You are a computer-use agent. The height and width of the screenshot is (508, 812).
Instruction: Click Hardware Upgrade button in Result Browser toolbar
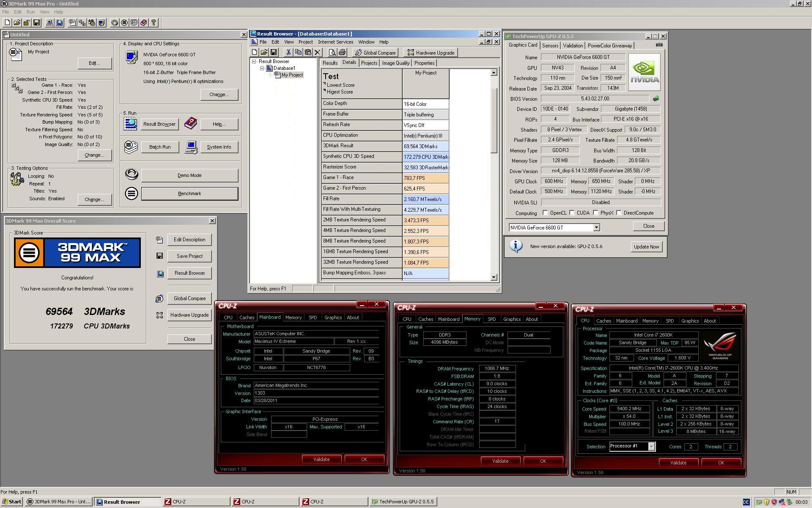431,52
